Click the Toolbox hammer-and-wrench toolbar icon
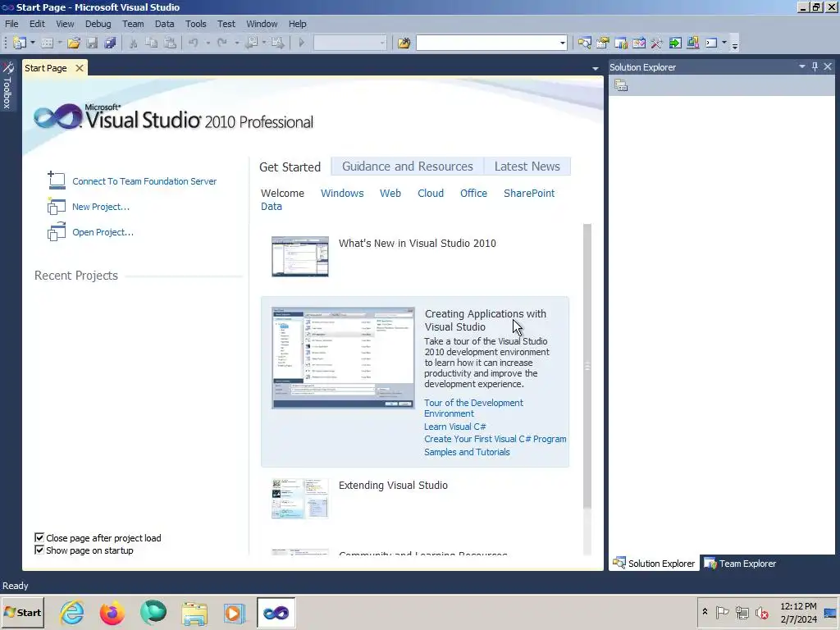840x630 pixels. click(x=657, y=43)
